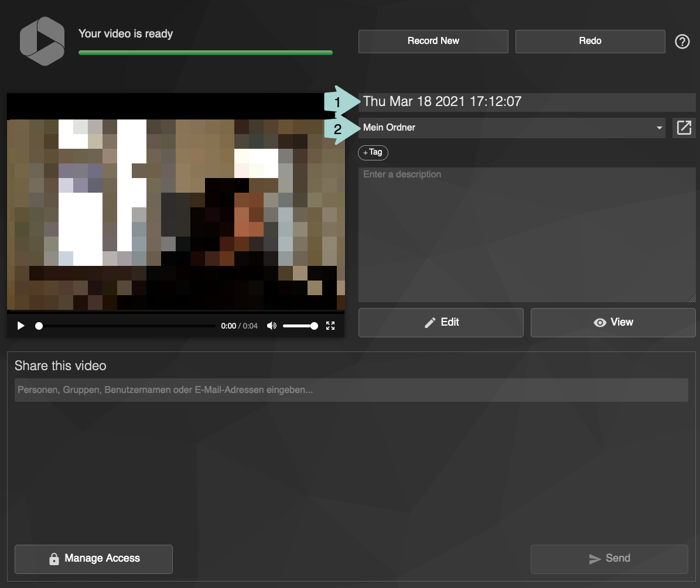Click the Panopto logo icon

coord(42,40)
